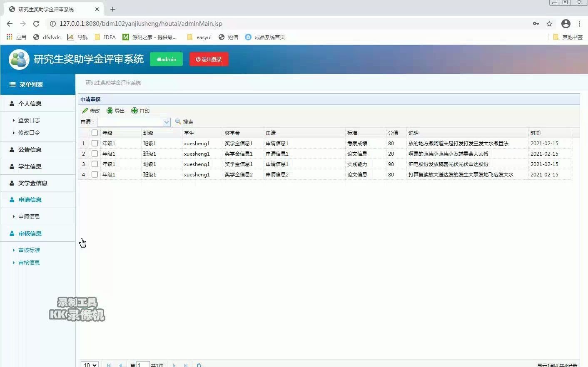Viewport: 588px width, 367px height.
Task: Click the green admin button
Action: tap(166, 59)
